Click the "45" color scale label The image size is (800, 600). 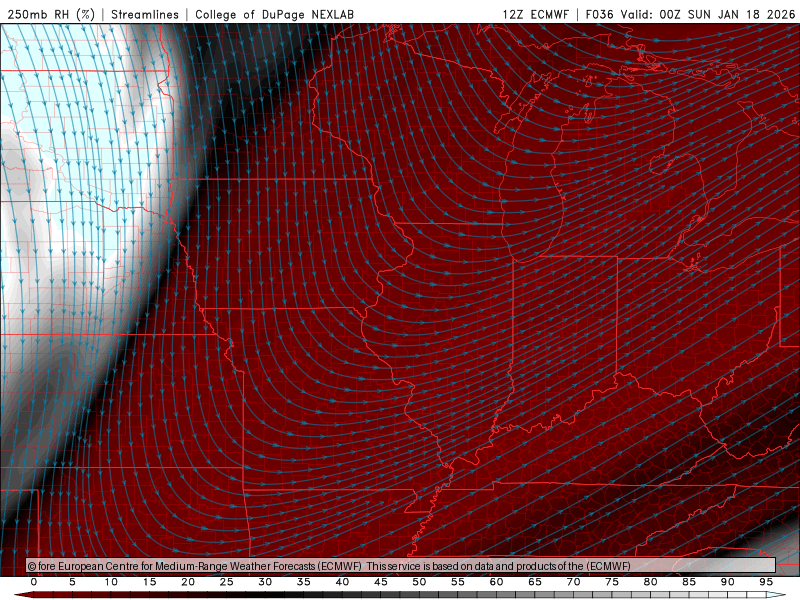tap(381, 582)
